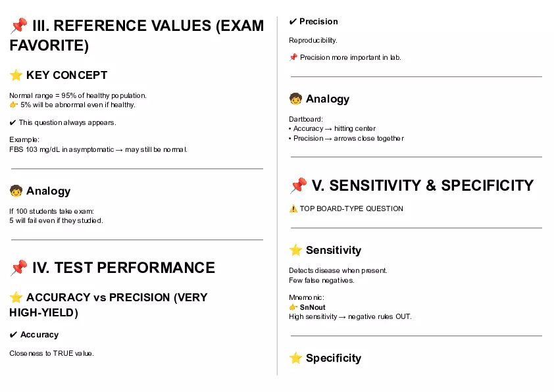Click the star icon next to Specificity heading
The height and width of the screenshot is (392, 554).
[x=296, y=358]
